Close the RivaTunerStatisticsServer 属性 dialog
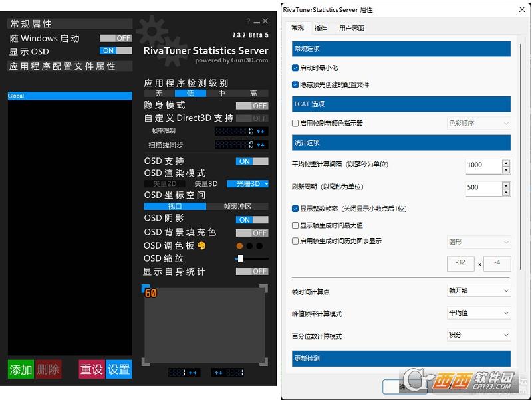532x400 pixels. pyautogui.click(x=522, y=9)
